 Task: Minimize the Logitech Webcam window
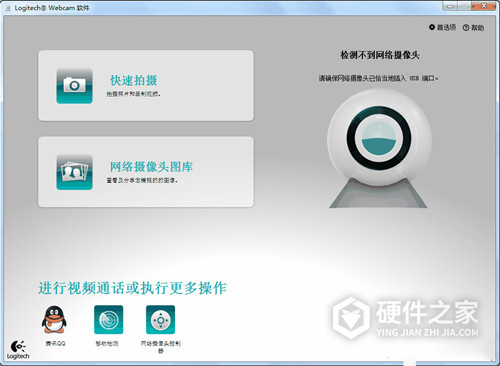click(x=450, y=6)
